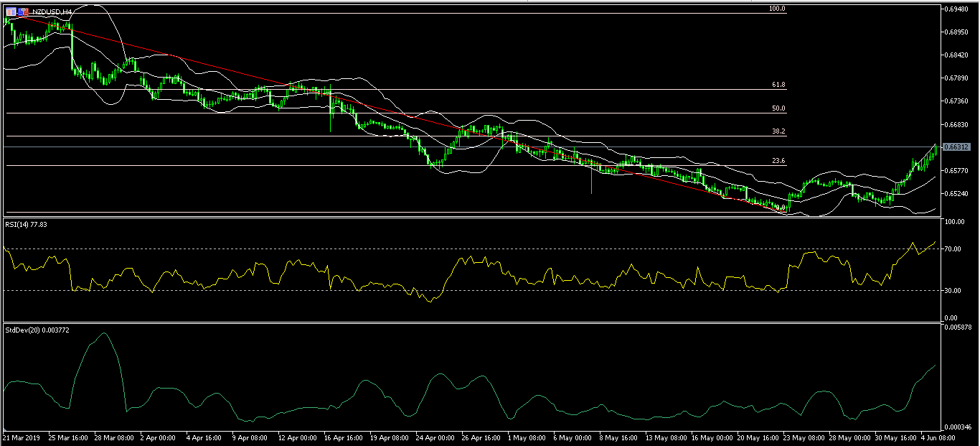Image resolution: width=980 pixels, height=446 pixels.
Task: Click the 25 Mar 16:00 time label
Action: click(68, 437)
